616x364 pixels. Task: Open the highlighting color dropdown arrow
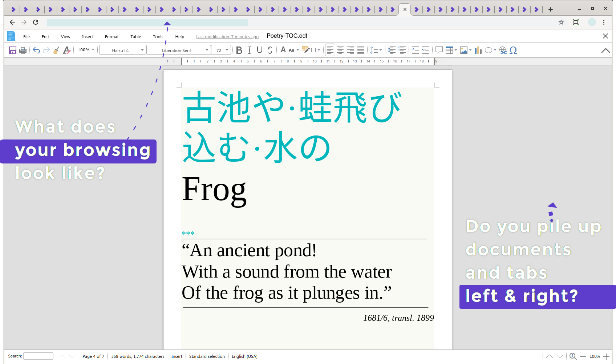click(x=319, y=50)
